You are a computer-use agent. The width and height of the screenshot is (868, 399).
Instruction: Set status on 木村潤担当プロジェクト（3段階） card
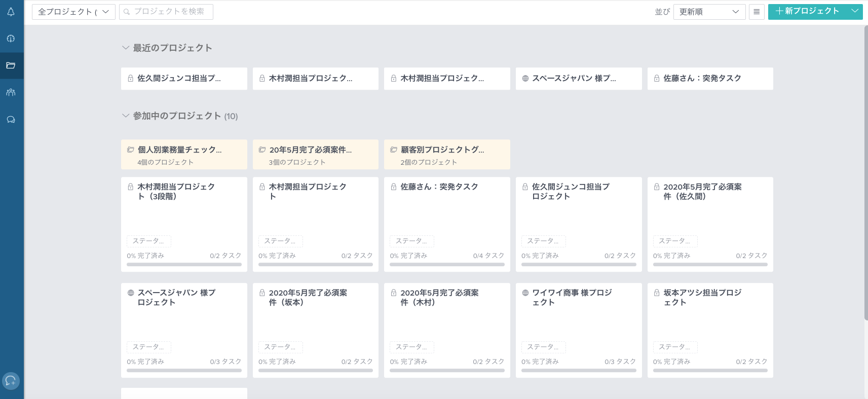click(148, 241)
